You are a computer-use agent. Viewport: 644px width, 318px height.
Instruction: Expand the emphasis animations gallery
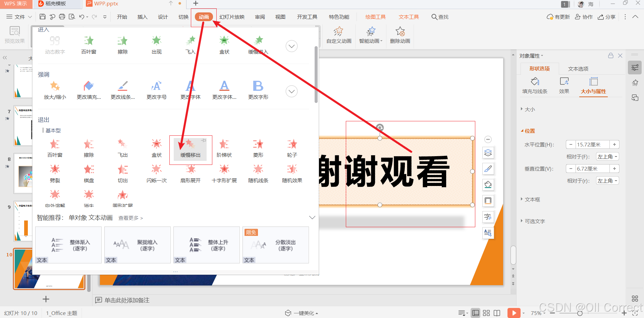pyautogui.click(x=291, y=91)
